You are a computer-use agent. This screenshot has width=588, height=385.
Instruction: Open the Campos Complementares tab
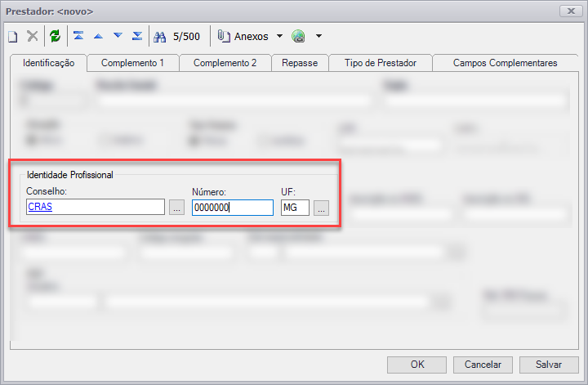tap(506, 63)
